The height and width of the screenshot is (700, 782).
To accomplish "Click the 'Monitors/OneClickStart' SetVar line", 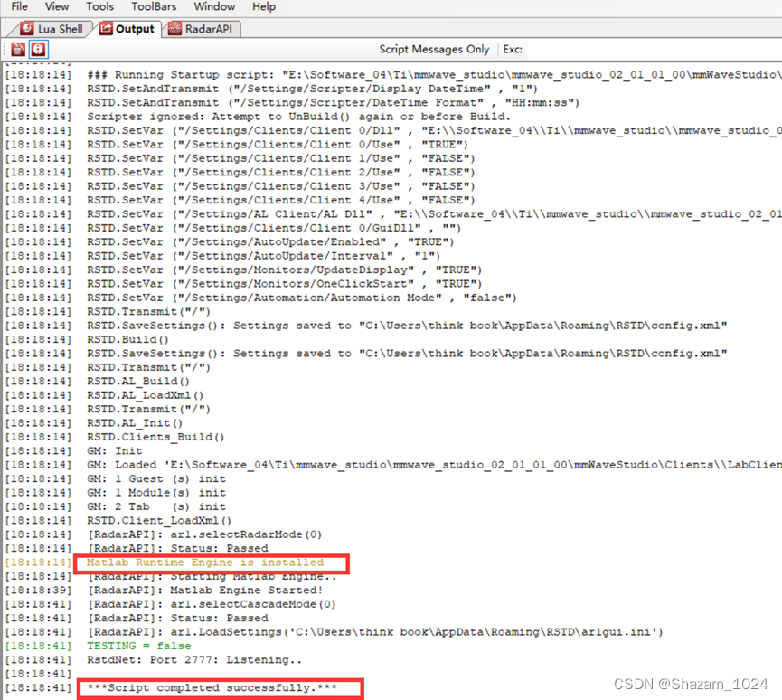I will (x=285, y=284).
